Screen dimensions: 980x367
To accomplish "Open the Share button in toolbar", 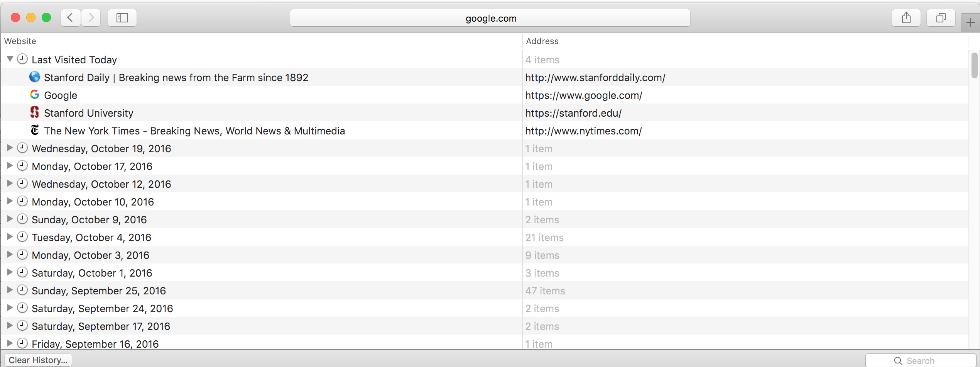I will click(x=906, y=18).
